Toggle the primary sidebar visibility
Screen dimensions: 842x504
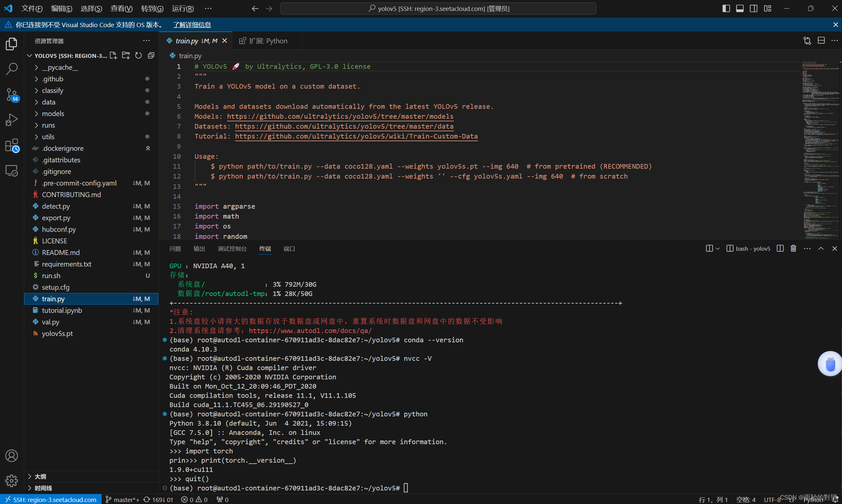tap(726, 8)
